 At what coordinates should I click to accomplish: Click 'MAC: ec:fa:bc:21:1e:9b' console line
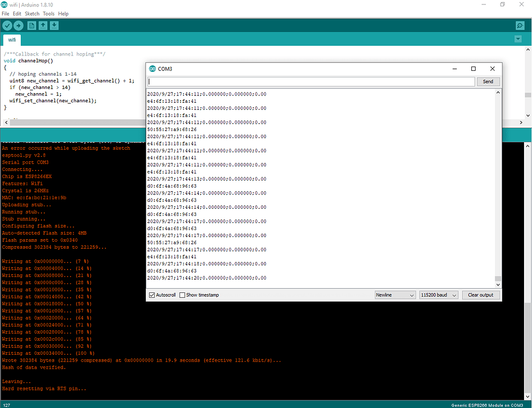(x=34, y=198)
